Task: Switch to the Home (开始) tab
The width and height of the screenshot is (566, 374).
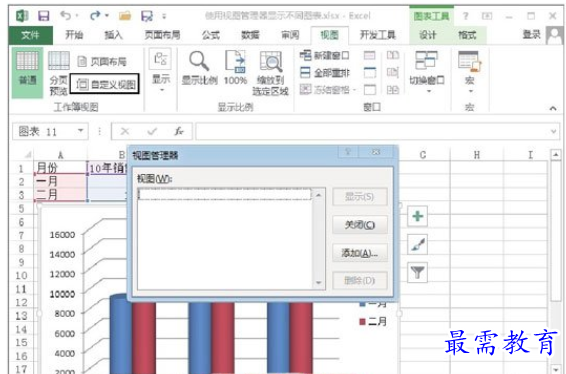Action: (x=74, y=35)
